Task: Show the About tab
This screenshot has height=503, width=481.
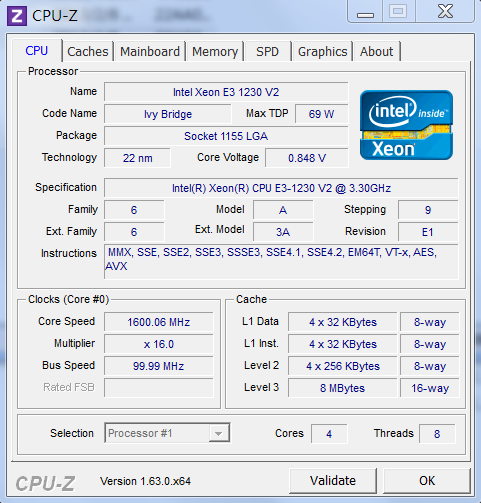Action: click(x=376, y=51)
